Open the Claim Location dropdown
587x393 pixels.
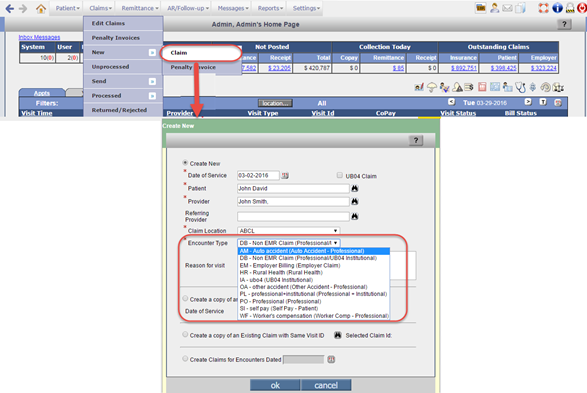point(289,231)
